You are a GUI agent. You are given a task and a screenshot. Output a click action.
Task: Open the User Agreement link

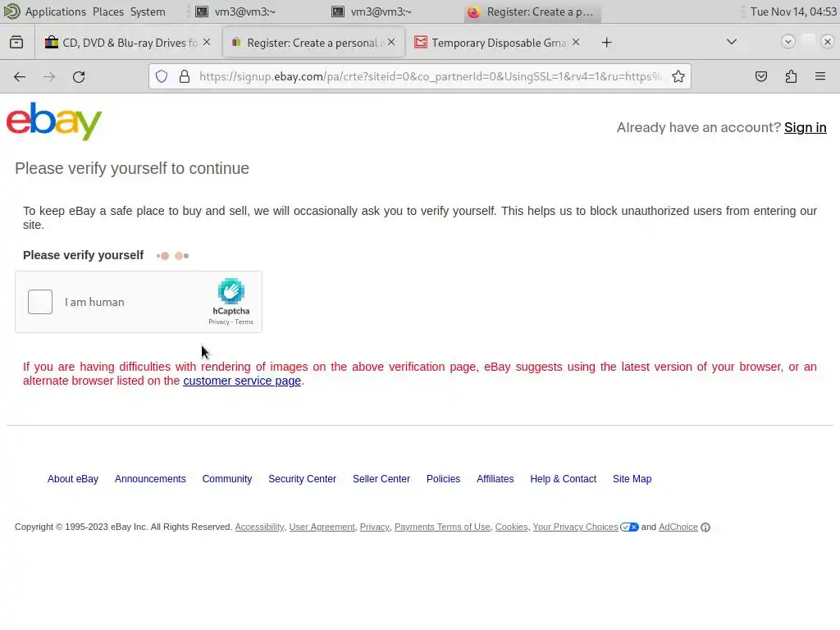pos(322,527)
